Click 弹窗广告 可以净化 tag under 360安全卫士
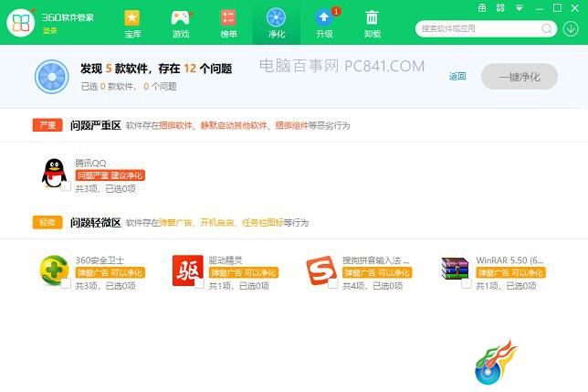 110,272
